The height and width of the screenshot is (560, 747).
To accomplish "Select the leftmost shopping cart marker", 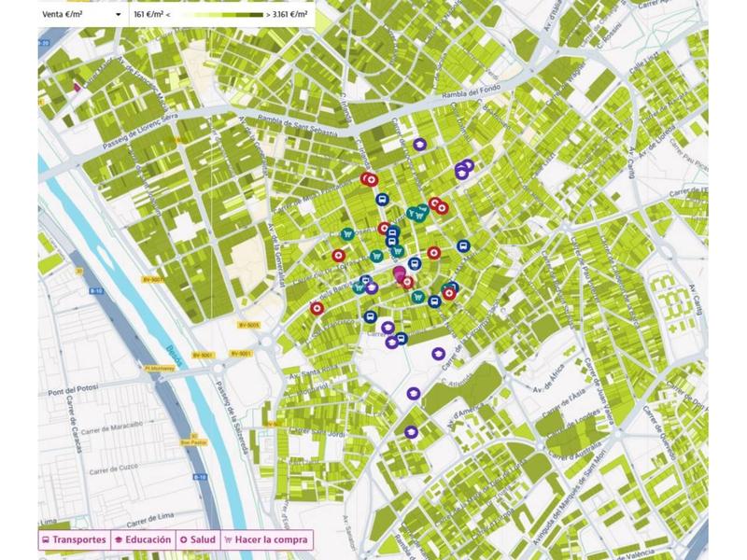I will click(348, 234).
